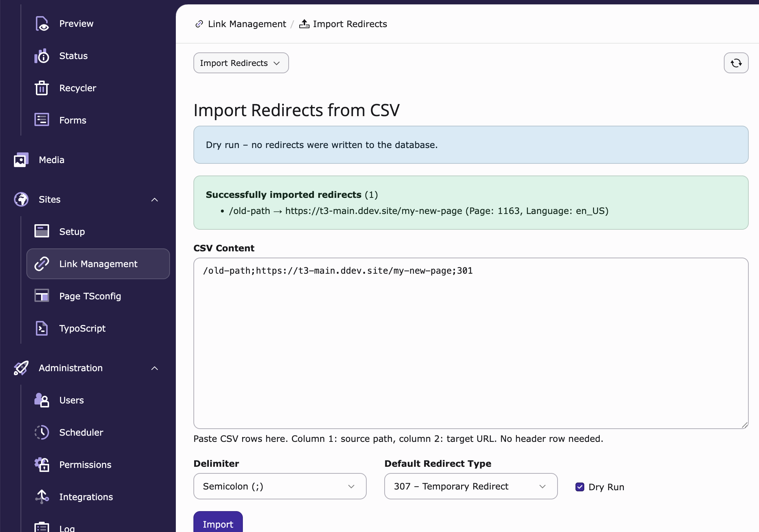Click the dry run info message
Image resolution: width=759 pixels, height=532 pixels.
pos(471,145)
